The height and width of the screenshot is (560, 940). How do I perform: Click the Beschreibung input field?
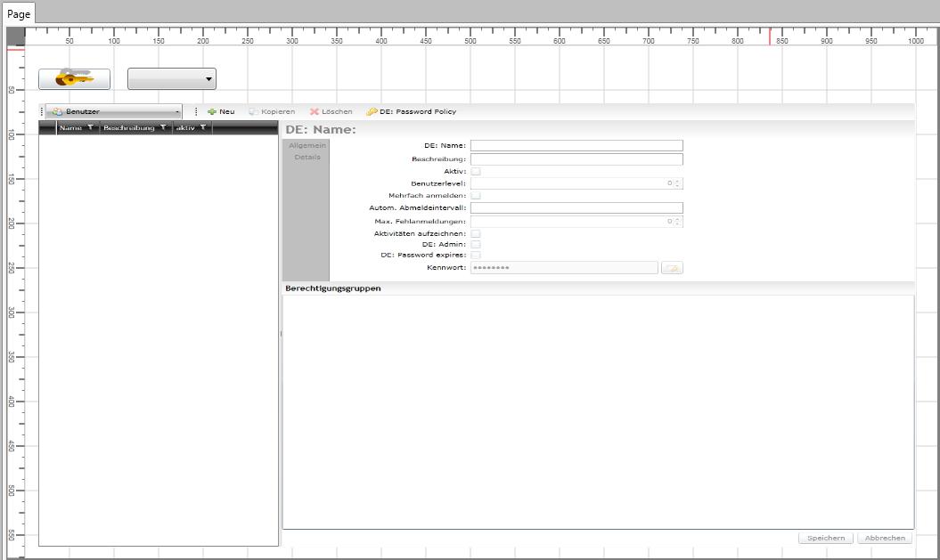click(x=576, y=159)
